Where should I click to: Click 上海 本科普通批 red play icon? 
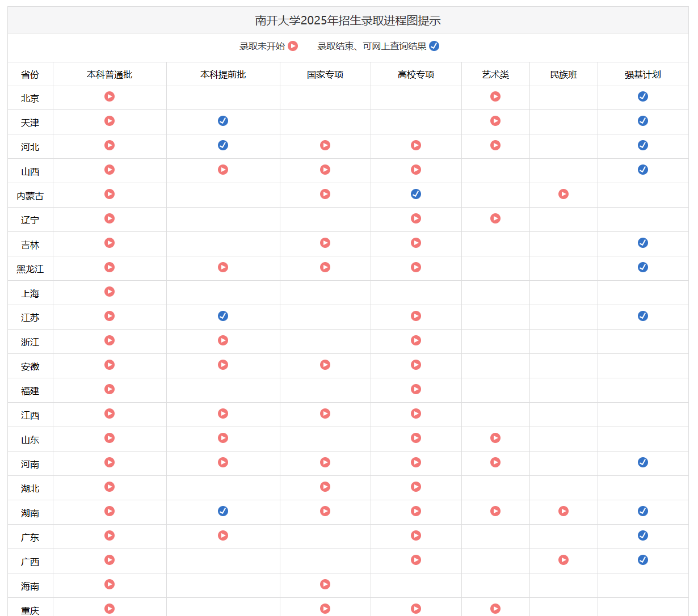pyautogui.click(x=110, y=292)
